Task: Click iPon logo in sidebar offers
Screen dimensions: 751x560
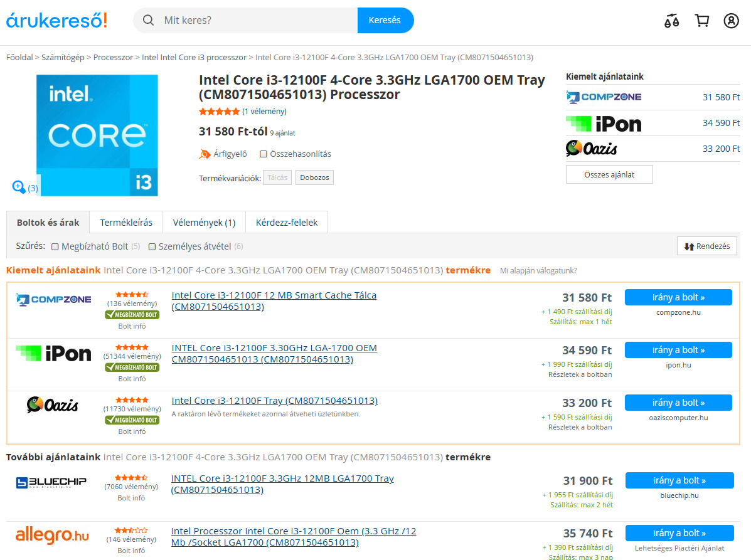Action: 604,124
